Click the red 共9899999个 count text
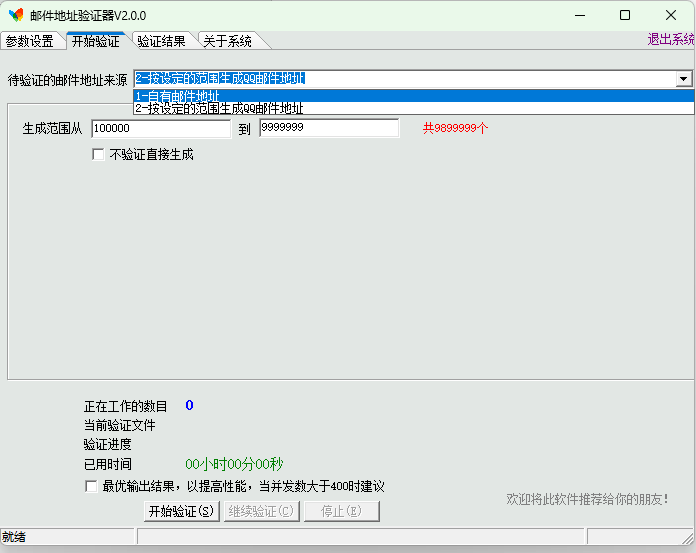The height and width of the screenshot is (553, 696). click(x=455, y=128)
